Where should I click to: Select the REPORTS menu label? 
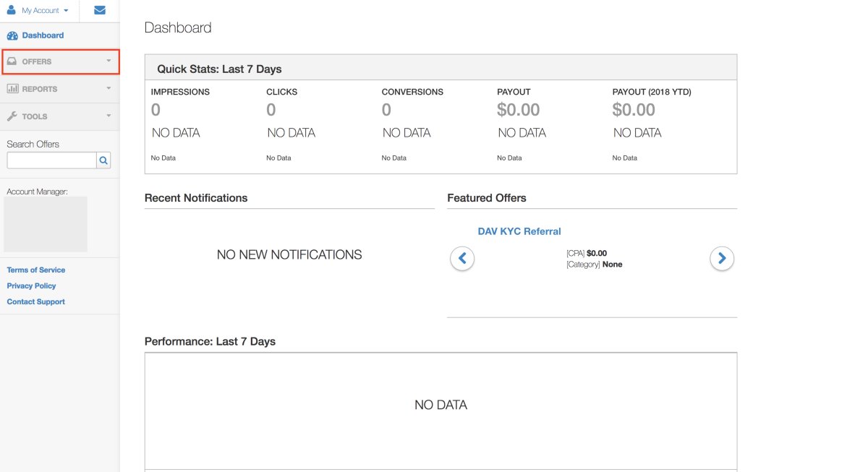tap(40, 89)
